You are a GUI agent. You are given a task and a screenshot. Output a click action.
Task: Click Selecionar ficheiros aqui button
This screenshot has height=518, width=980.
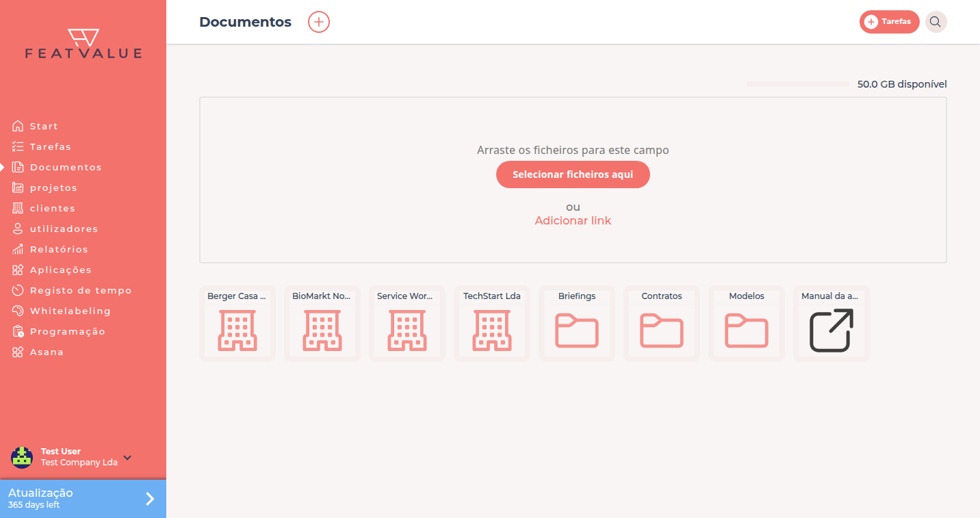tap(573, 174)
